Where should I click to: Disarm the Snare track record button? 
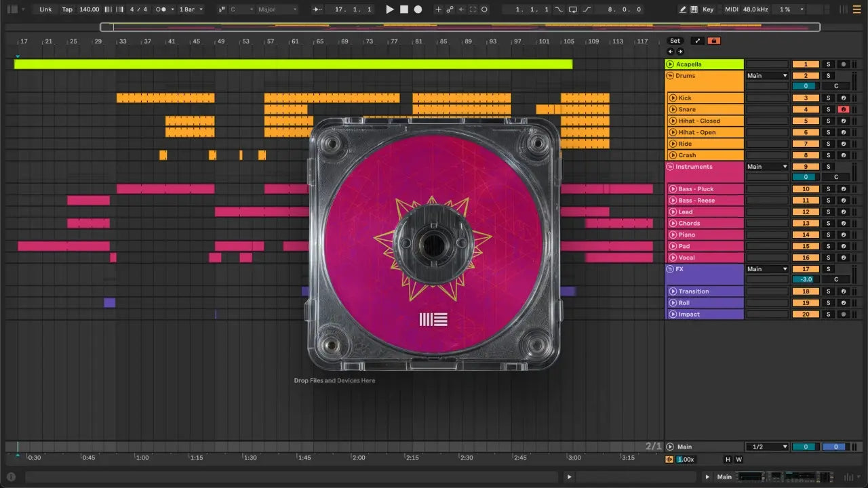coord(843,110)
